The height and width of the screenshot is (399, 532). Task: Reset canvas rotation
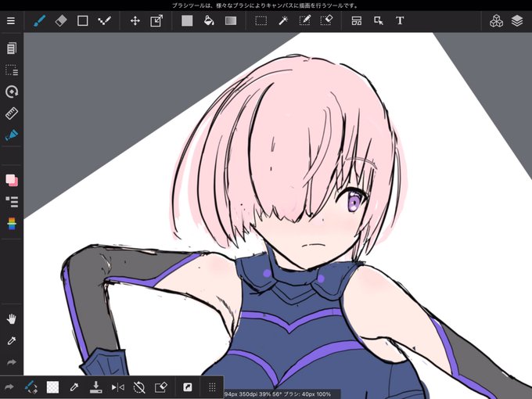coord(139,386)
